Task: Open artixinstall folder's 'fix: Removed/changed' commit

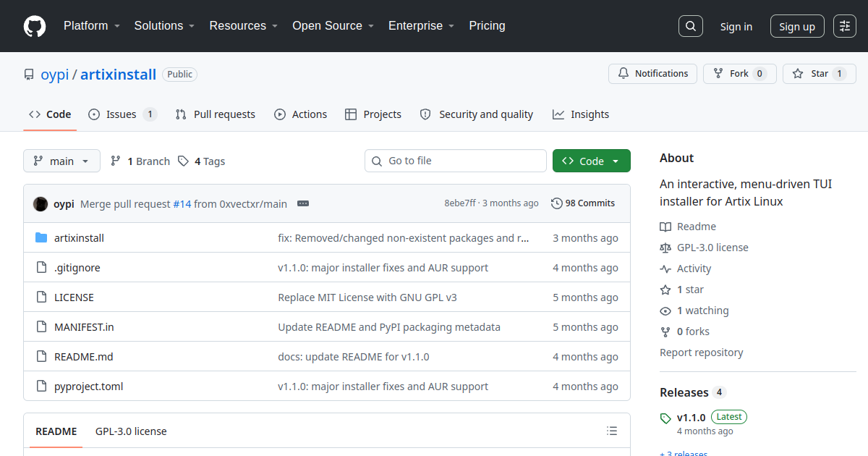Action: coord(404,238)
